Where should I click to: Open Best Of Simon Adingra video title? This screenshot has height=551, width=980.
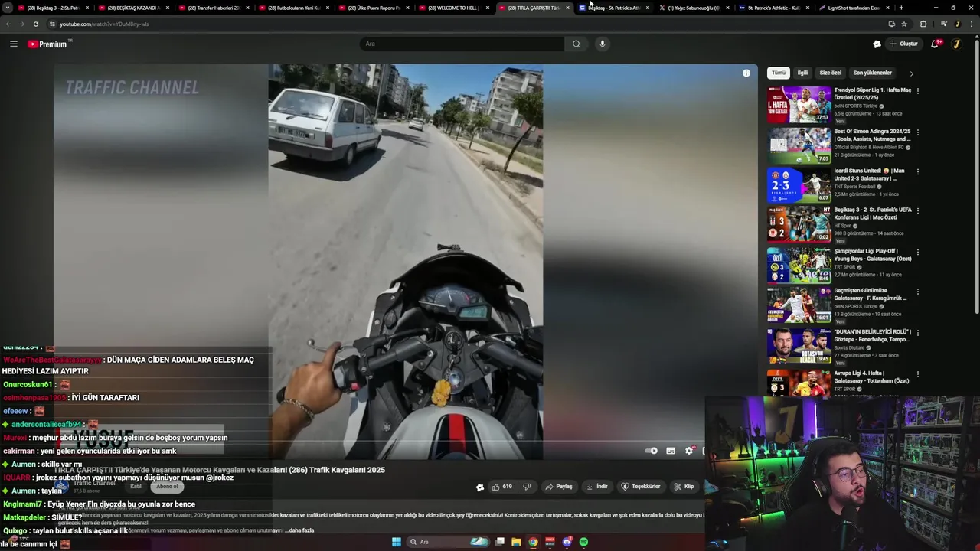click(x=872, y=135)
